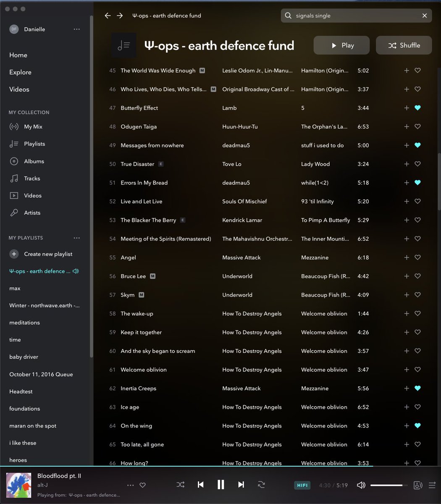Add 'Ice age' with plus icon

coord(407,407)
